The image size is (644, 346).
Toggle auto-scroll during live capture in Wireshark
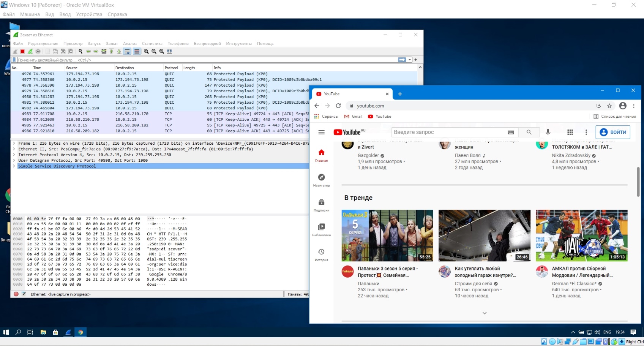(x=127, y=51)
